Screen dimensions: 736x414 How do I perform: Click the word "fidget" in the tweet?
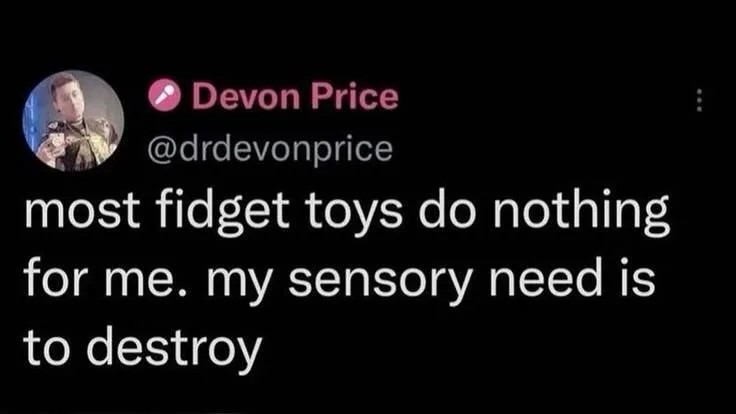coord(222,213)
